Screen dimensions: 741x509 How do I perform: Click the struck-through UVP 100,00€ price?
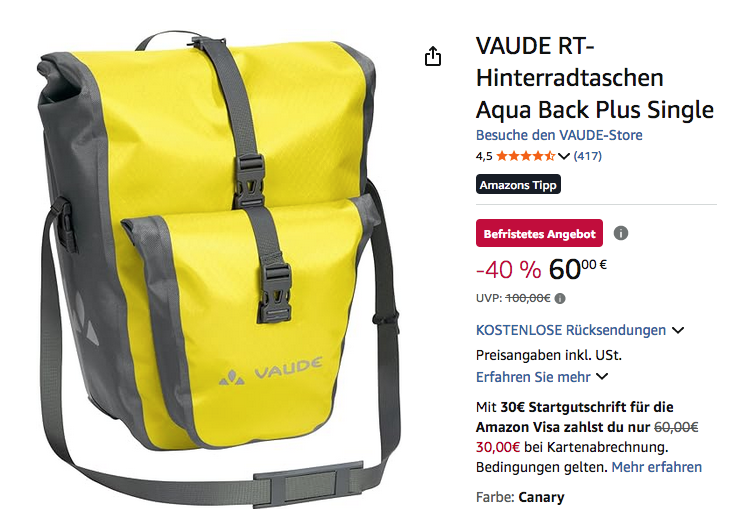[x=528, y=299]
